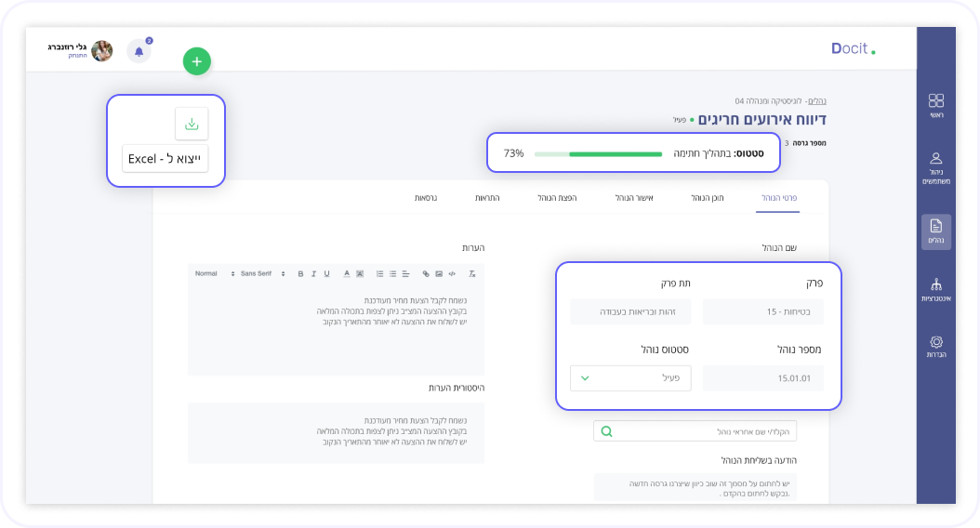
Task: Click the נהלים breadcrumb link
Action: click(x=817, y=100)
